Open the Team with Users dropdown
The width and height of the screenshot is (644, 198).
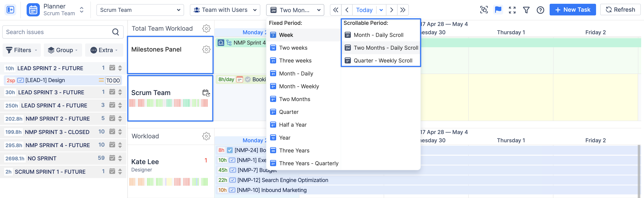pyautogui.click(x=225, y=10)
